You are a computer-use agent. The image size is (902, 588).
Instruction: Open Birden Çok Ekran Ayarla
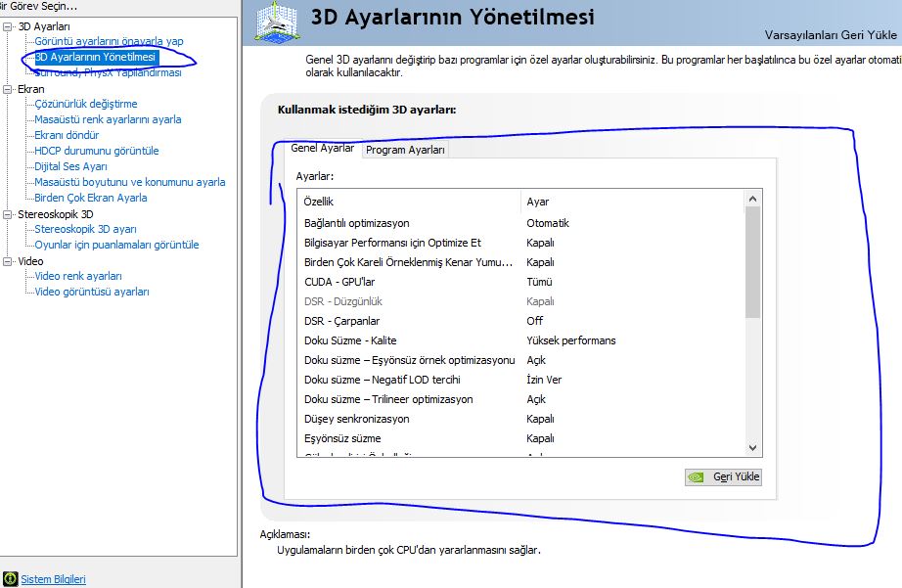[91, 198]
